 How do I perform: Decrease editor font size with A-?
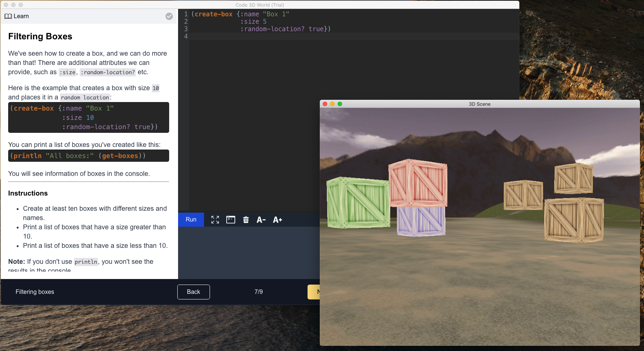(261, 220)
